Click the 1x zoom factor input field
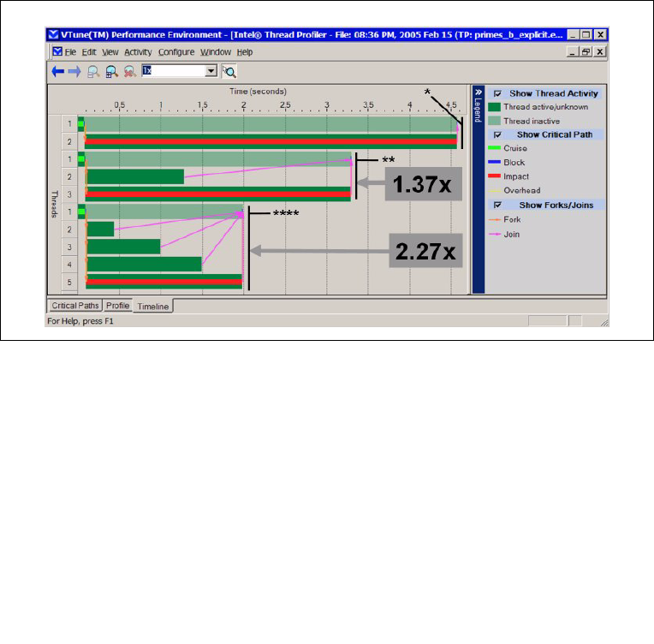The image size is (654, 644). 174,71
